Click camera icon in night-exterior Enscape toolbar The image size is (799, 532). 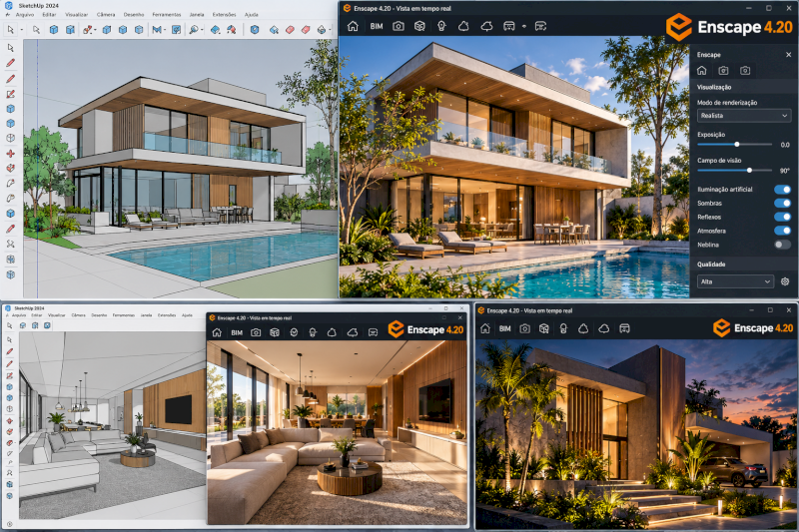tap(525, 328)
